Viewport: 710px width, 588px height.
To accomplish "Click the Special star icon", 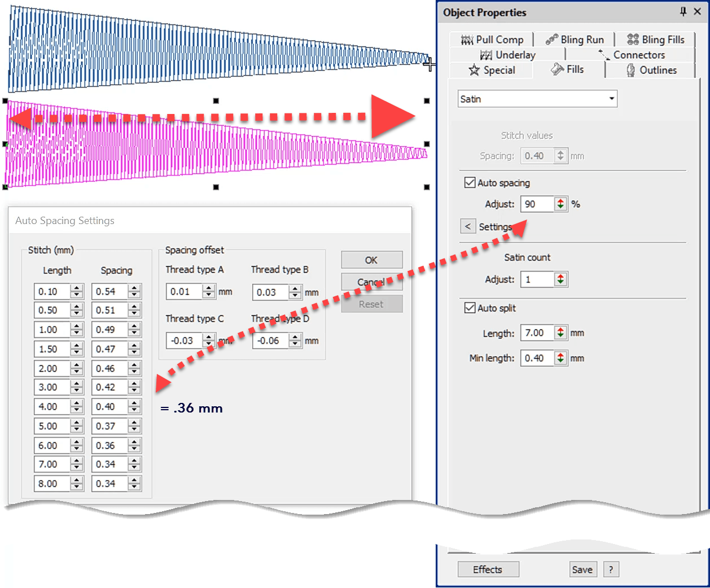I will [x=473, y=69].
